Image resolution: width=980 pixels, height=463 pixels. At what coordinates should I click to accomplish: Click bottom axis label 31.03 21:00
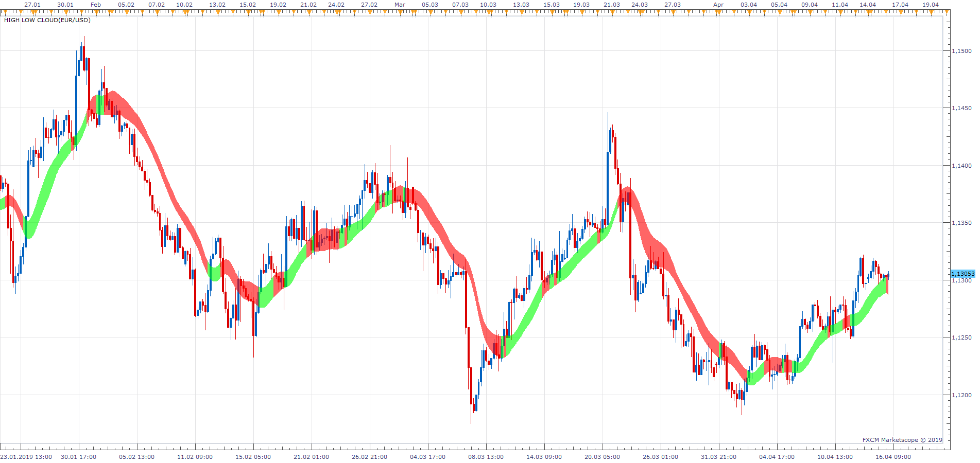click(719, 457)
